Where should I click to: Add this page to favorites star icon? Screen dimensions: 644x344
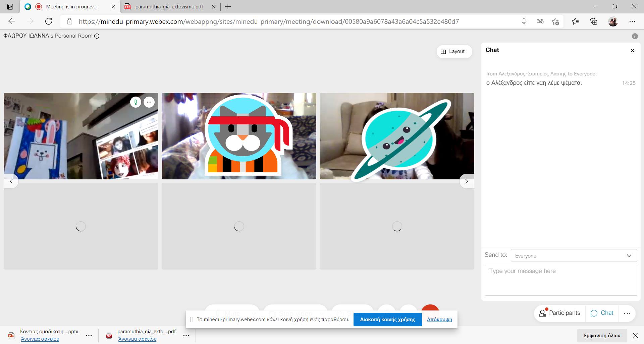(x=555, y=21)
